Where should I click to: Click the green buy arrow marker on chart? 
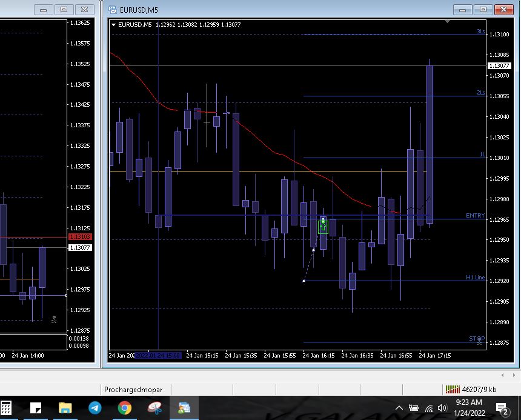click(323, 227)
